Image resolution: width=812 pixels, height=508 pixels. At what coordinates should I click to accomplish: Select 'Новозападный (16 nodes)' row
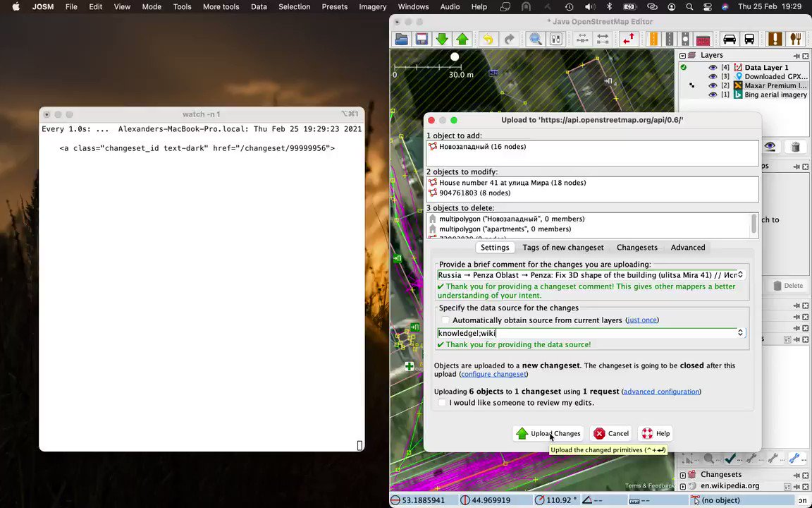(592, 147)
